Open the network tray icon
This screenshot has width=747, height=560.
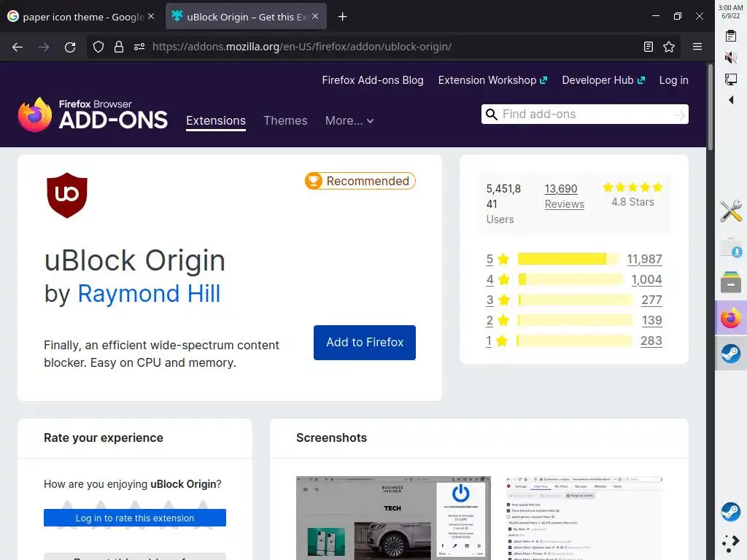tap(731, 79)
